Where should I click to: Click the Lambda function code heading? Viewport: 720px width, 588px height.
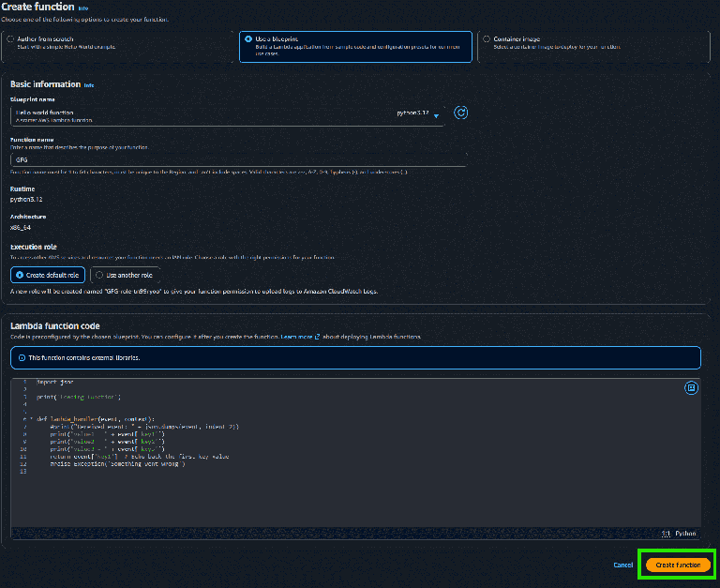55,325
